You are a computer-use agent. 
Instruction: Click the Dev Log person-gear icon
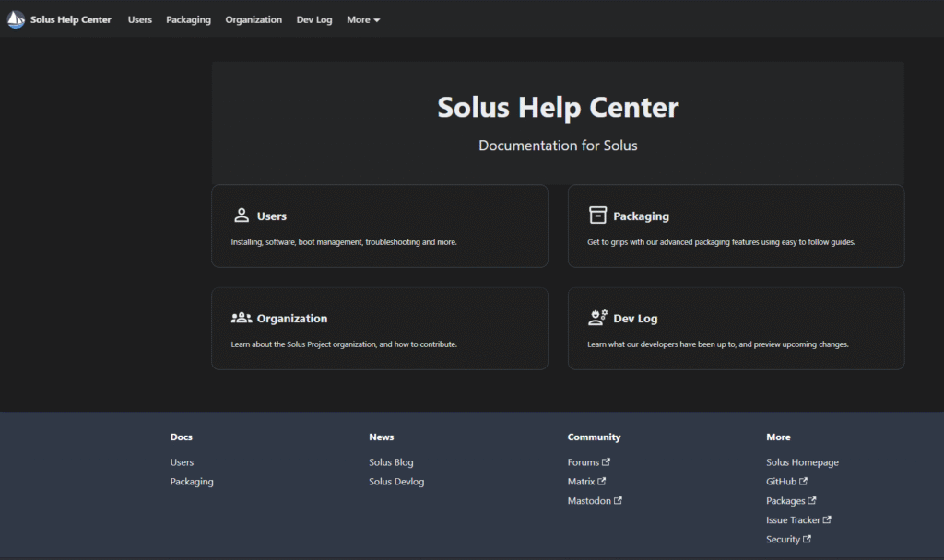point(597,318)
